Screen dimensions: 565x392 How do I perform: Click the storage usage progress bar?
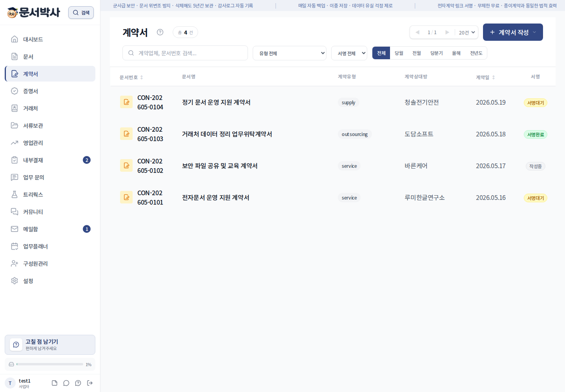(x=50, y=364)
